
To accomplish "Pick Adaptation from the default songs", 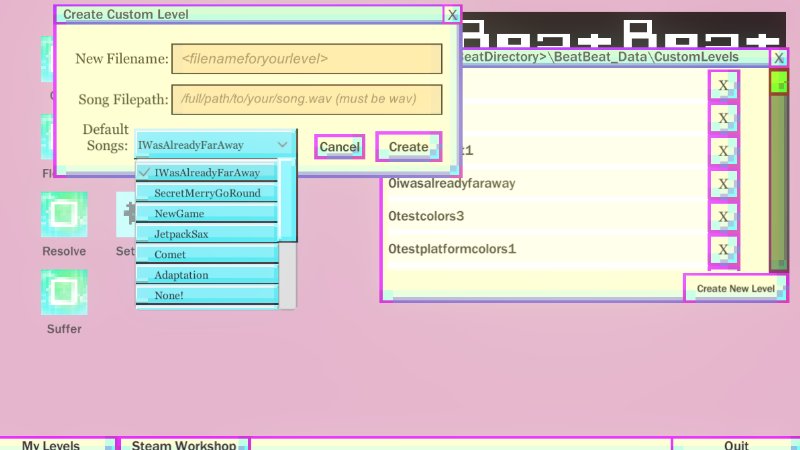I will click(207, 274).
